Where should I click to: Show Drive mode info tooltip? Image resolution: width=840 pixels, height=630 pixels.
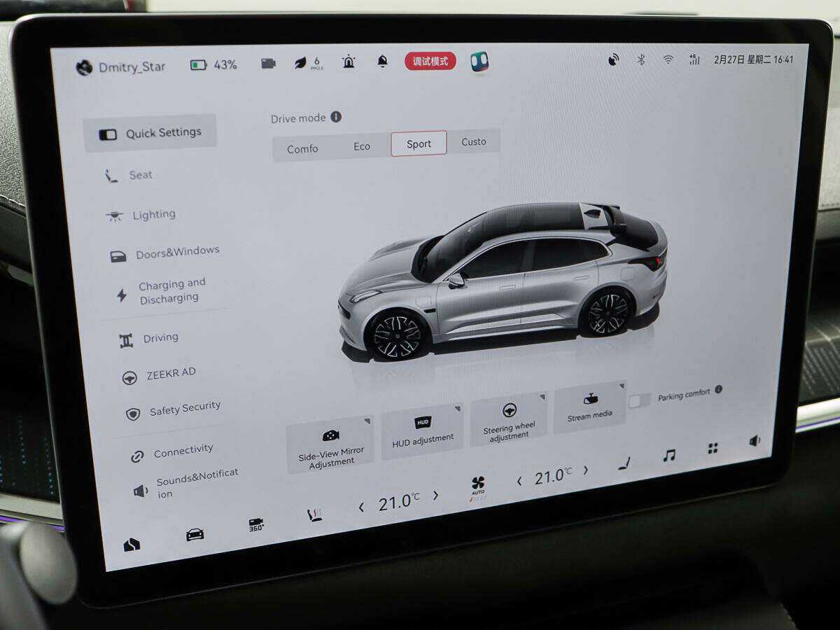336,117
